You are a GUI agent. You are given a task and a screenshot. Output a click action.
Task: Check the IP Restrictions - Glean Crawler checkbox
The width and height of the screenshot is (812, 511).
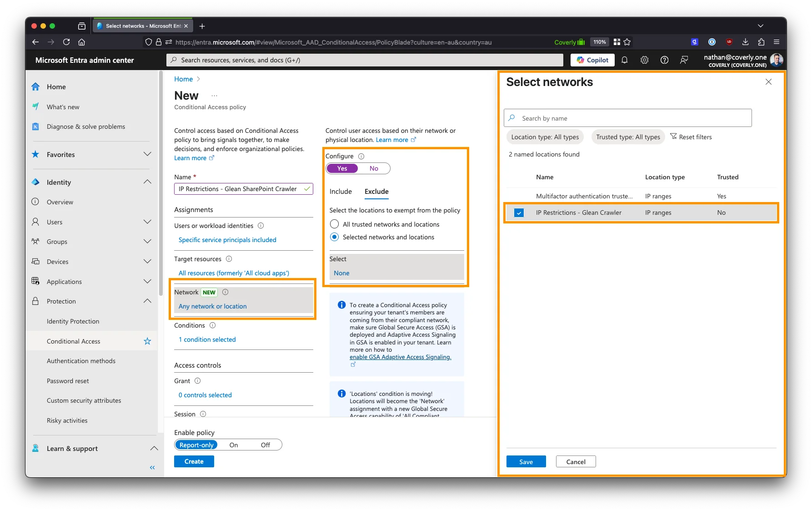519,213
